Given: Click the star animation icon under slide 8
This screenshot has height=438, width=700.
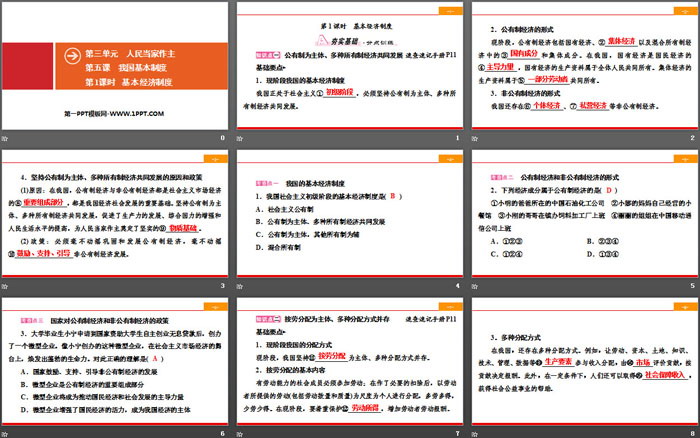Looking at the screenshot, I should (x=475, y=434).
